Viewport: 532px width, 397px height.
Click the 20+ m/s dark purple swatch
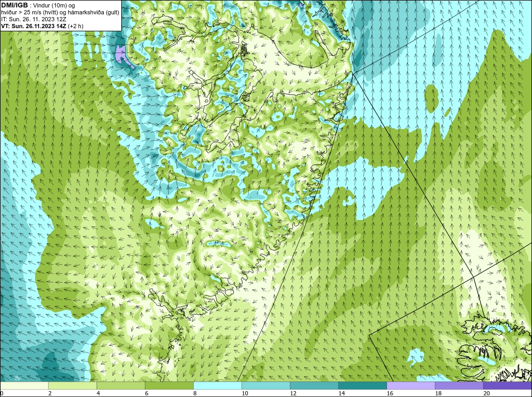coord(507,385)
